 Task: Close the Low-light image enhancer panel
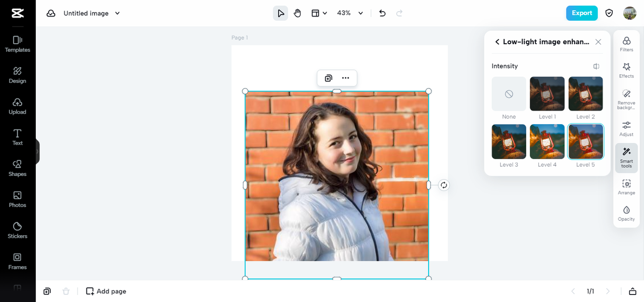click(x=598, y=42)
